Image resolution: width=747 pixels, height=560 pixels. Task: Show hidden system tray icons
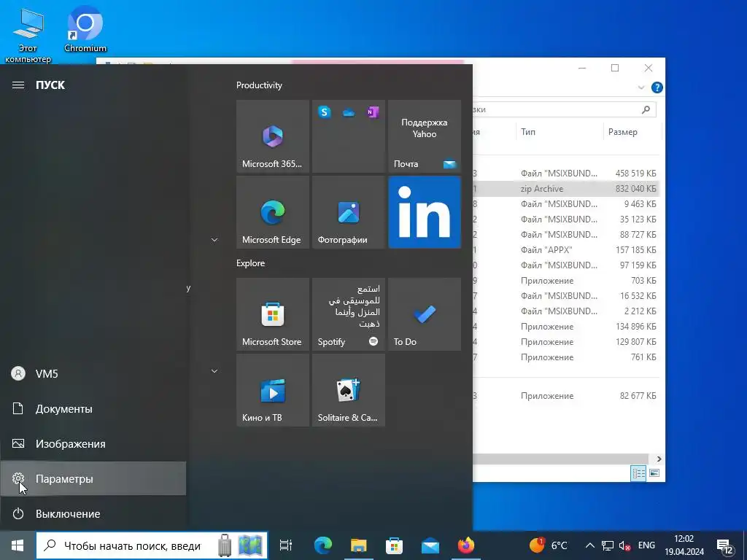point(589,545)
